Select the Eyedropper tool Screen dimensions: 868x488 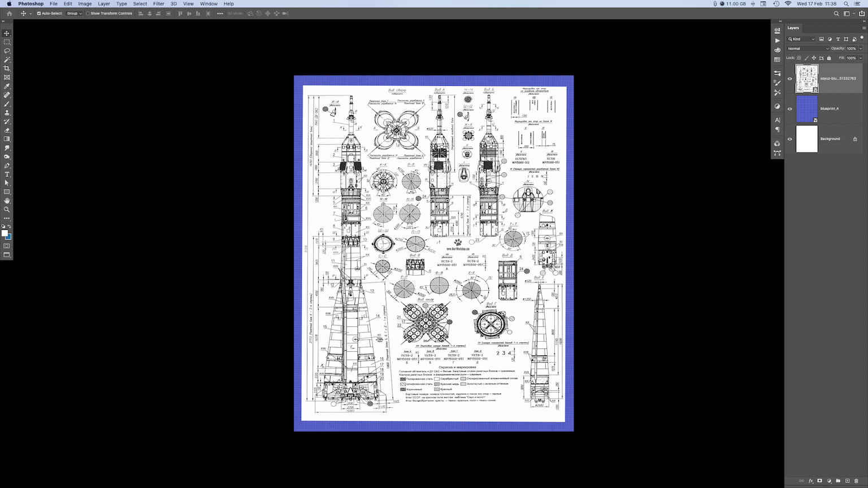click(7, 86)
